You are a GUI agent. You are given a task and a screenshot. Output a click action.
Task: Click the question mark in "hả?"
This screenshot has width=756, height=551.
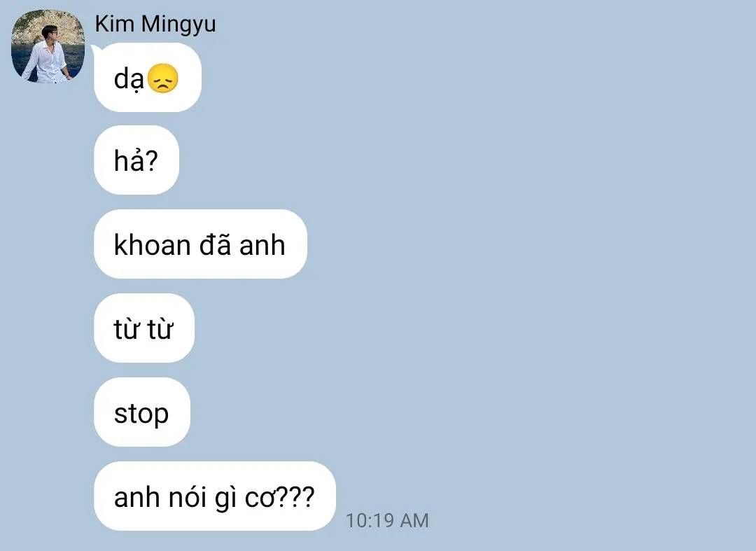pos(151,160)
